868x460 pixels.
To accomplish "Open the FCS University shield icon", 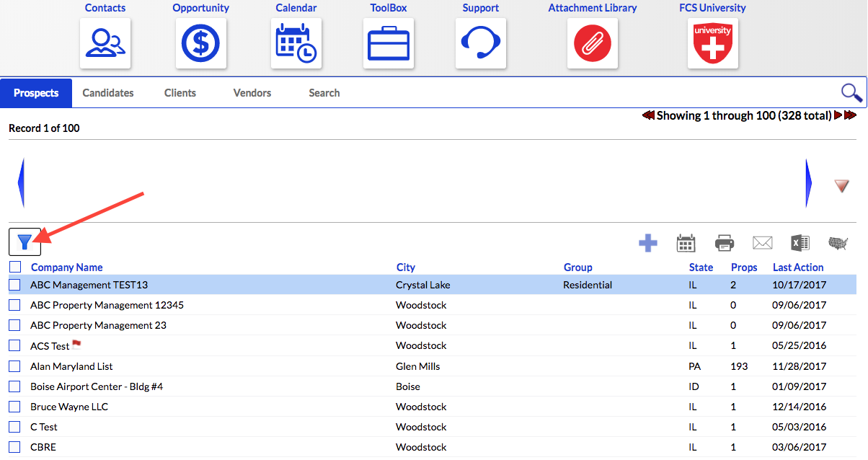I will click(x=712, y=43).
